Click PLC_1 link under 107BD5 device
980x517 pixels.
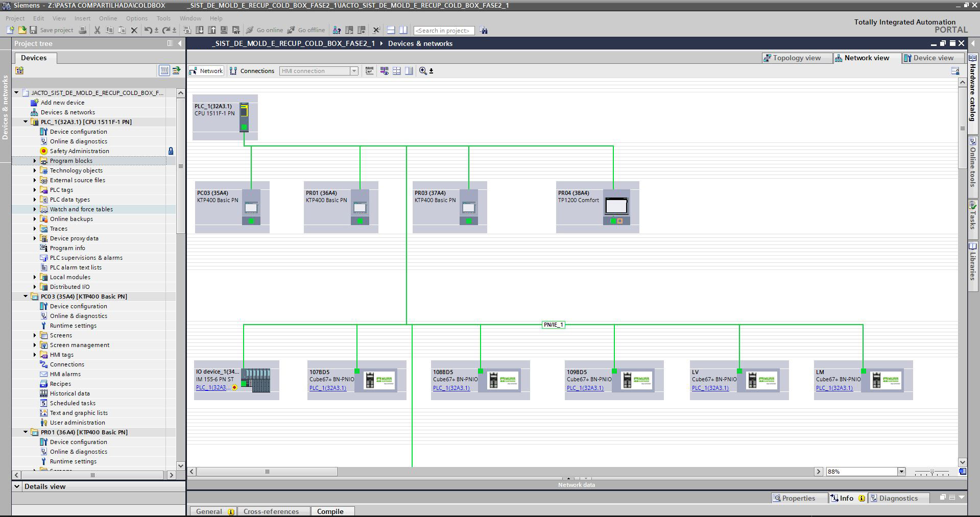pyautogui.click(x=327, y=388)
